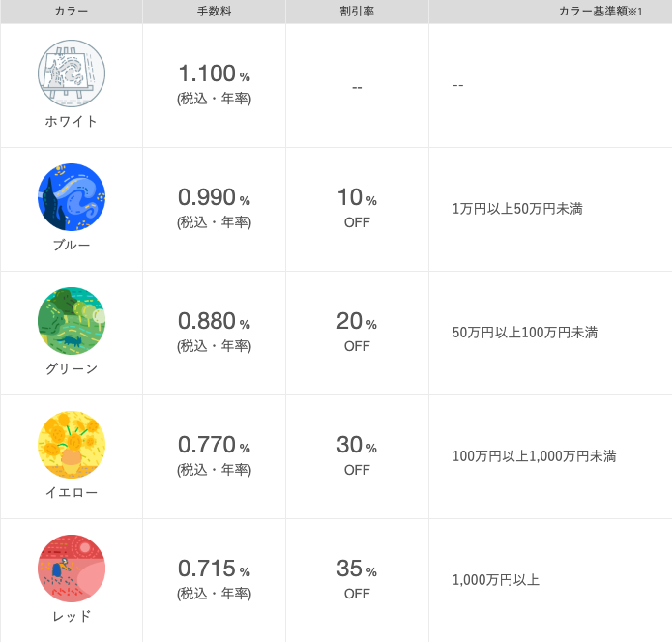Click the White easel painting icon
Screen dimensions: 672x642
pos(72,73)
